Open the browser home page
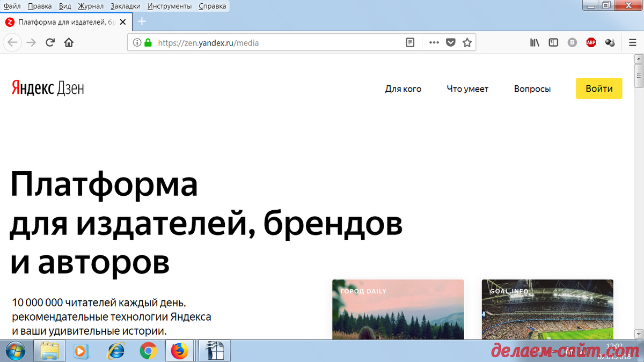 (x=69, y=43)
